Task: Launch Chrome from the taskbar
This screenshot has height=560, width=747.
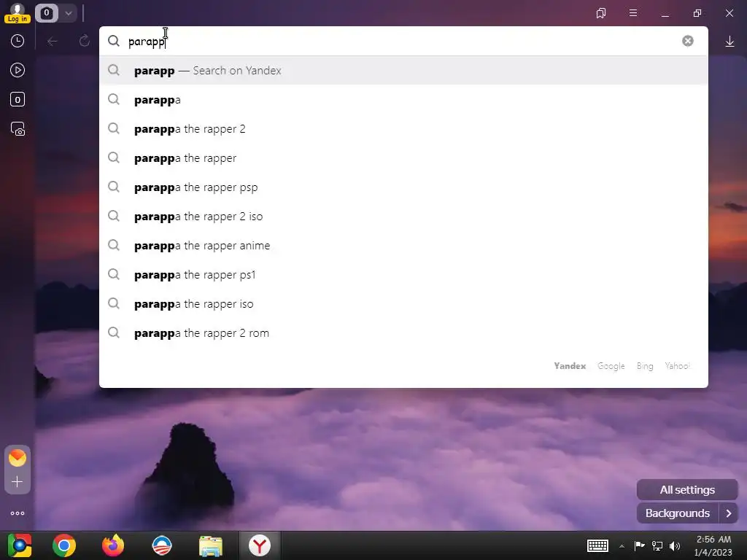Action: coord(64,545)
